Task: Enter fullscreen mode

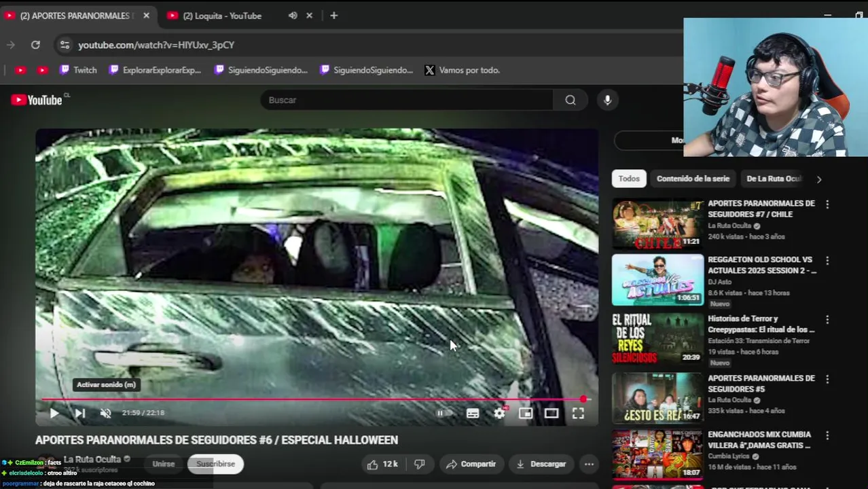Action: pyautogui.click(x=578, y=413)
